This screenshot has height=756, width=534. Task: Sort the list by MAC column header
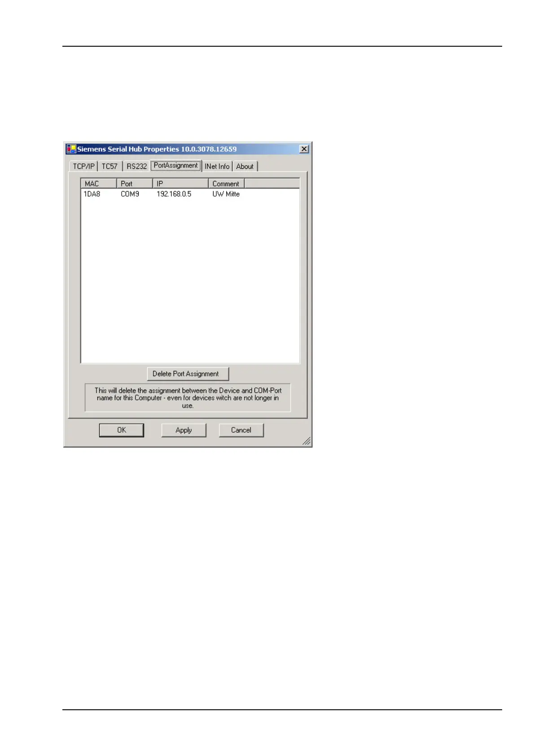click(x=99, y=184)
